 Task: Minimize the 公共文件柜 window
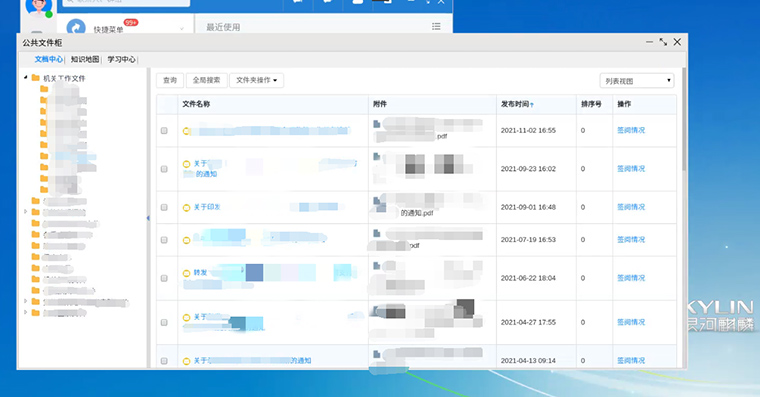tap(649, 42)
